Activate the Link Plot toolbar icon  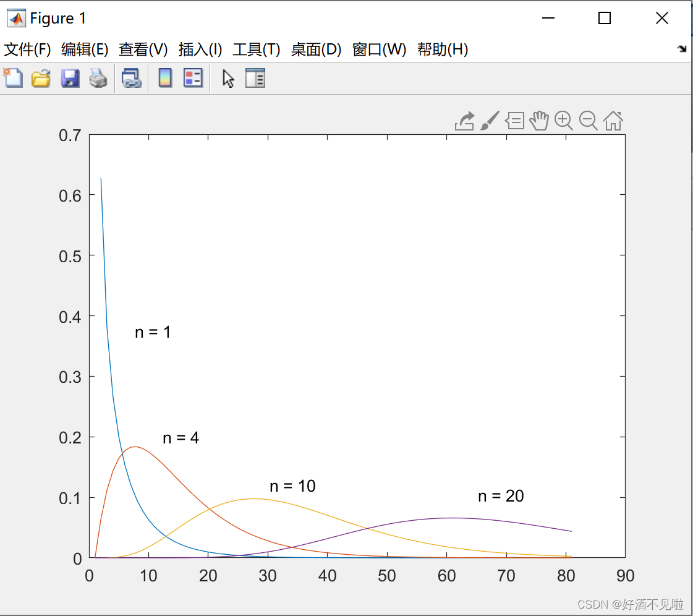click(132, 78)
